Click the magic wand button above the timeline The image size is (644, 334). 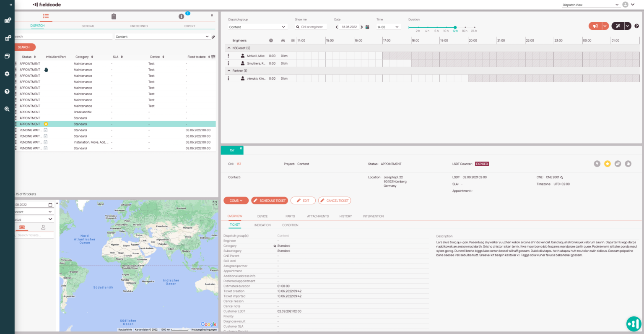(x=618, y=26)
